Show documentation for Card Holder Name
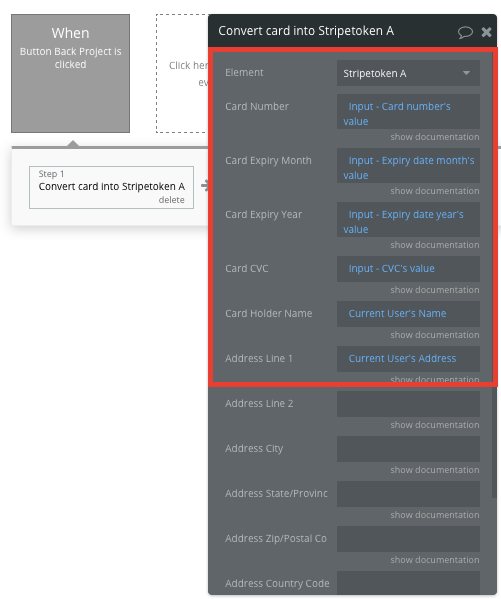The width and height of the screenshot is (501, 599). point(435,335)
